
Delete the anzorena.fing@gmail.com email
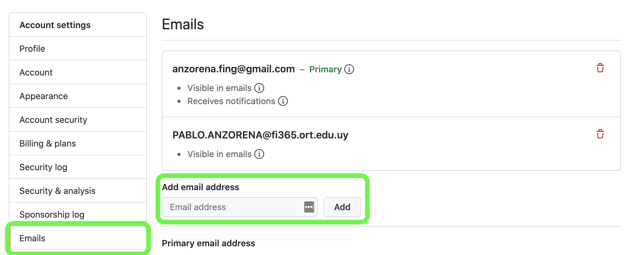pyautogui.click(x=600, y=68)
